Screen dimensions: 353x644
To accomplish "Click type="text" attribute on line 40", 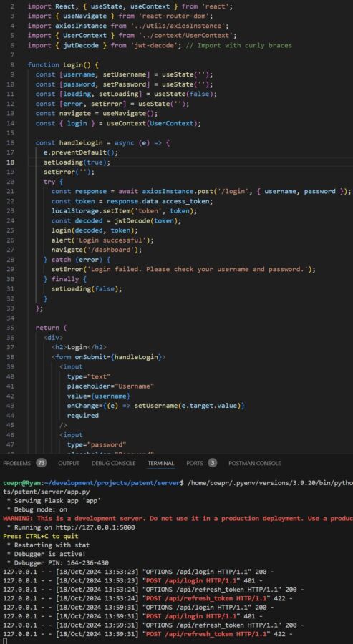I will pyautogui.click(x=89, y=376).
